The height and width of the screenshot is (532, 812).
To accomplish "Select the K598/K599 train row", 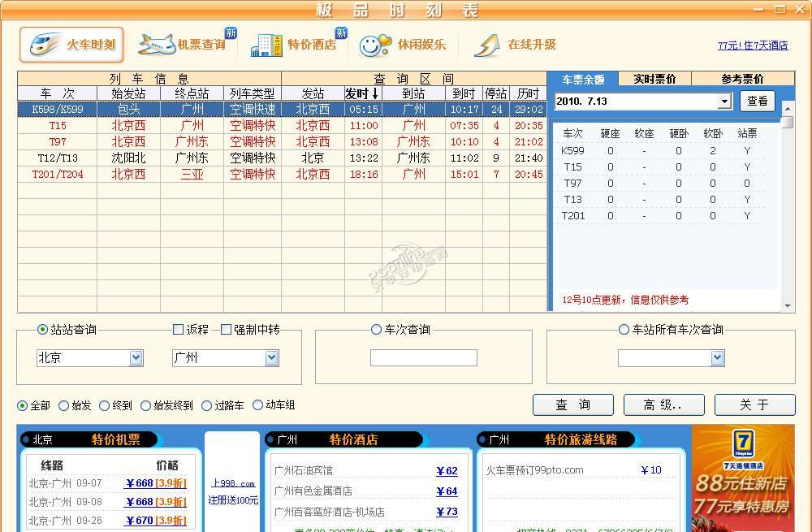I will click(283, 110).
